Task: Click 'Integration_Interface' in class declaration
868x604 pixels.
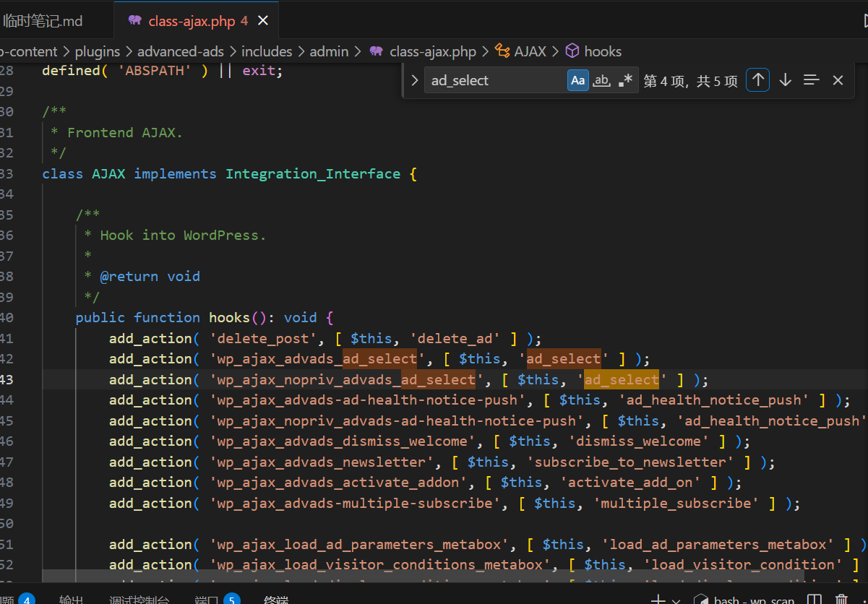Action: pyautogui.click(x=313, y=173)
